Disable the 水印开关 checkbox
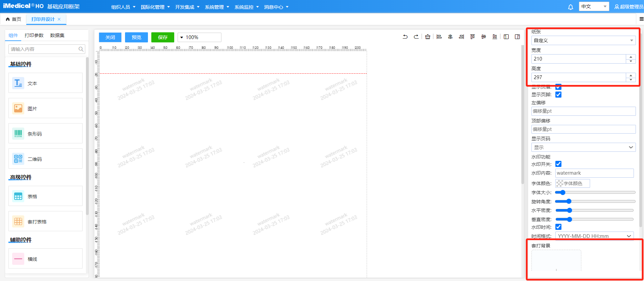 [558, 164]
